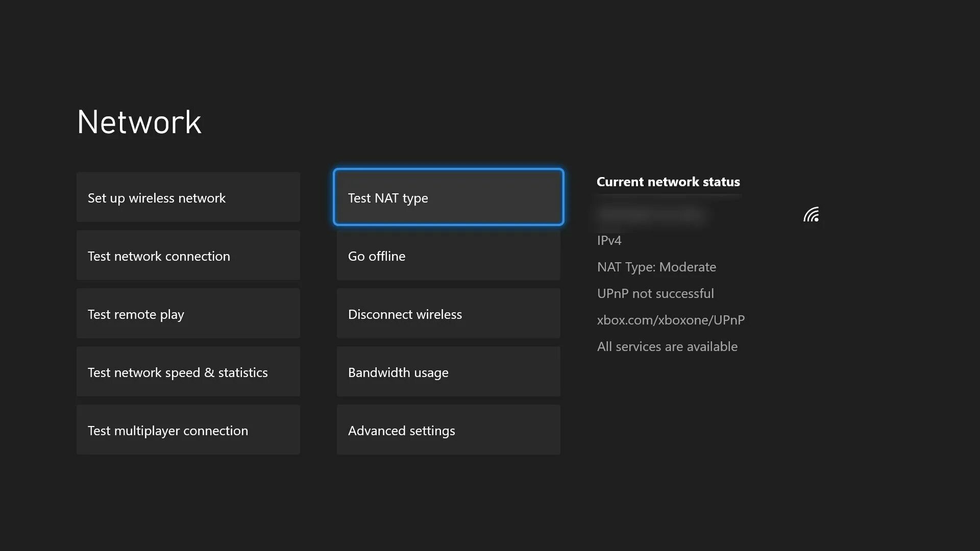
Task: Disconnect the wireless connection
Action: [x=448, y=313]
